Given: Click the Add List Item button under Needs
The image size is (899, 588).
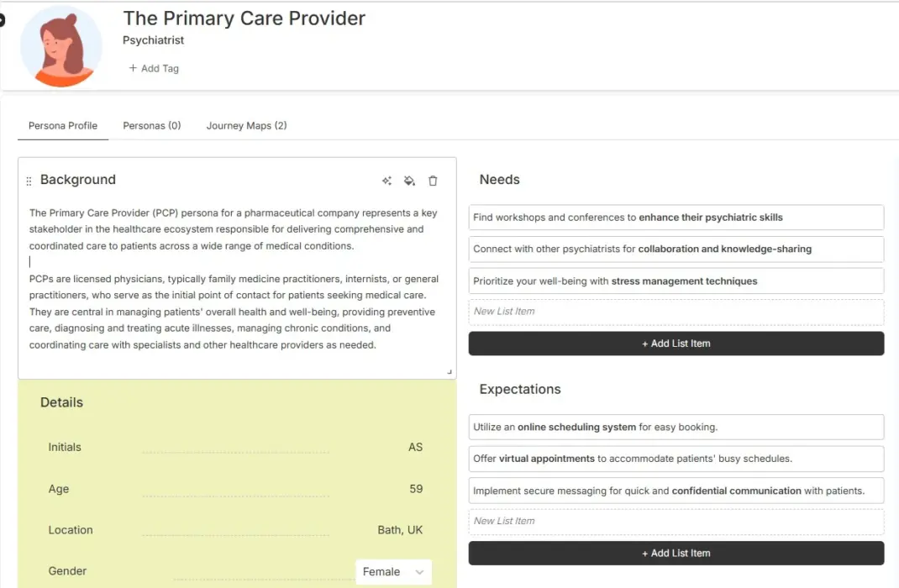Looking at the screenshot, I should 676,343.
